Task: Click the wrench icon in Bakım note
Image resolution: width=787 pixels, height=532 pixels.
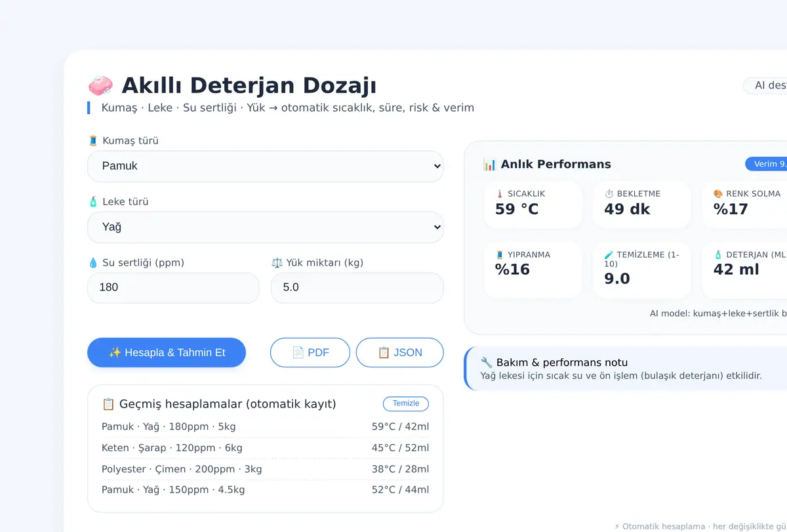Action: pos(487,362)
